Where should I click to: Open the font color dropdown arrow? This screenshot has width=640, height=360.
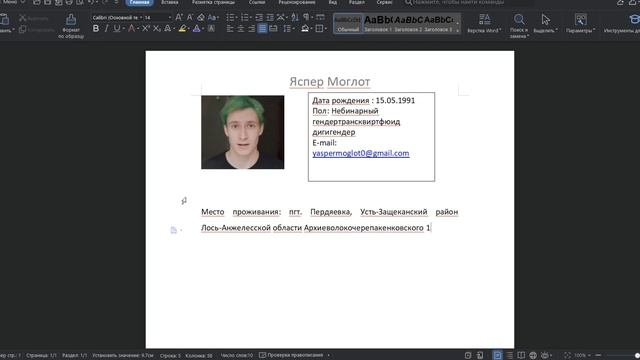(x=138, y=29)
